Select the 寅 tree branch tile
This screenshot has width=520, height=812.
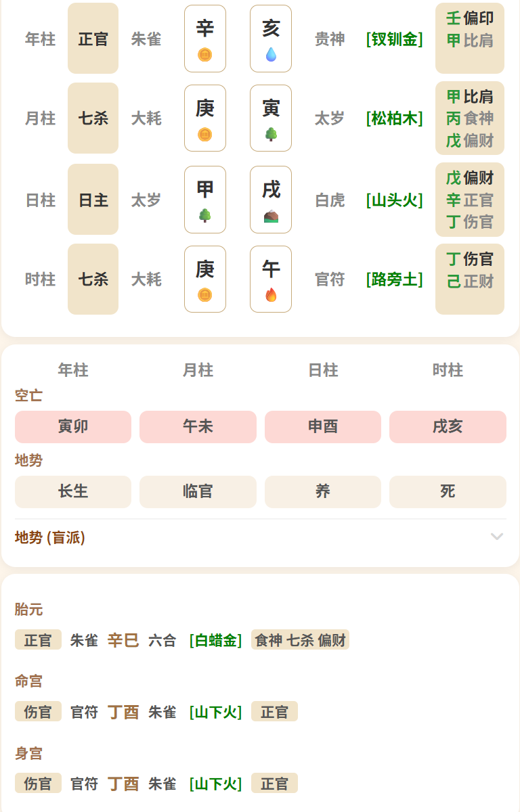(x=271, y=118)
